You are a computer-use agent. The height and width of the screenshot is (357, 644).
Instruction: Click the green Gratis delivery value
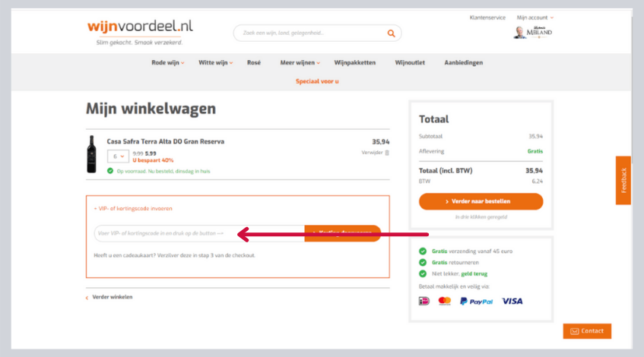535,151
